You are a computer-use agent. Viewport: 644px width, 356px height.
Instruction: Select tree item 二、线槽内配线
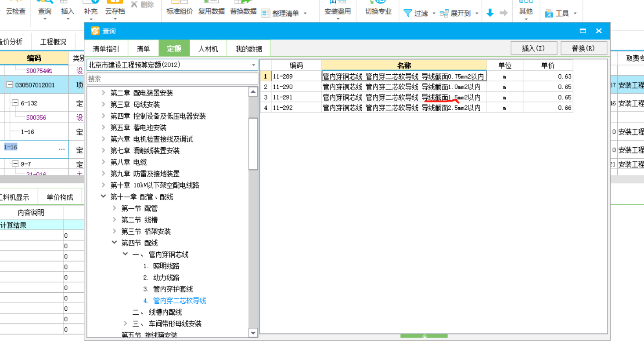pyautogui.click(x=157, y=312)
